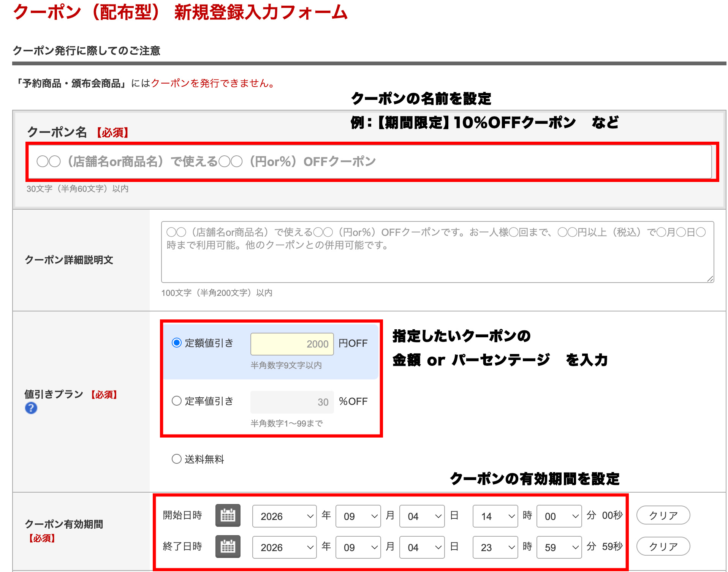The image size is (728, 572).
Task: Open the end year dropdown
Action: click(284, 547)
